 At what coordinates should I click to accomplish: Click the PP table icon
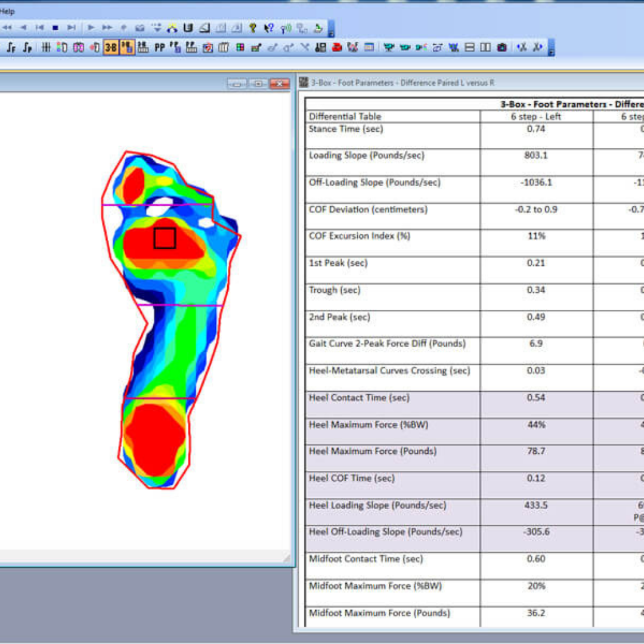[x=175, y=48]
